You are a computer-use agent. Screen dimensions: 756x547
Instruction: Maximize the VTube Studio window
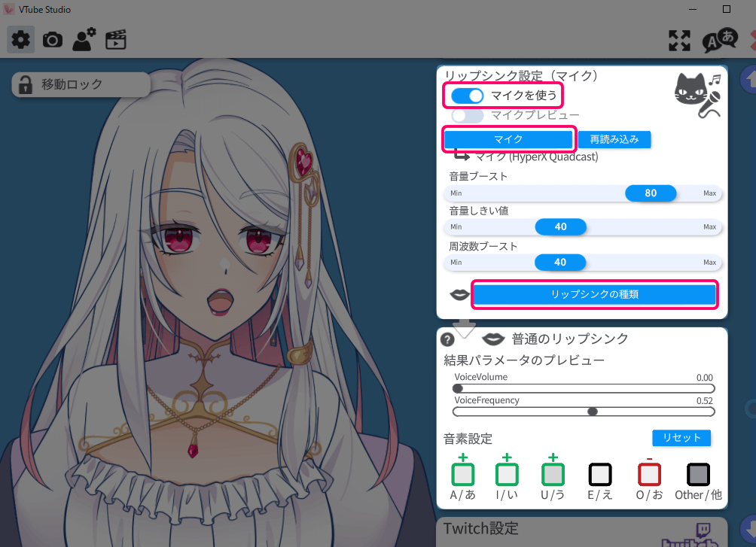coord(727,9)
